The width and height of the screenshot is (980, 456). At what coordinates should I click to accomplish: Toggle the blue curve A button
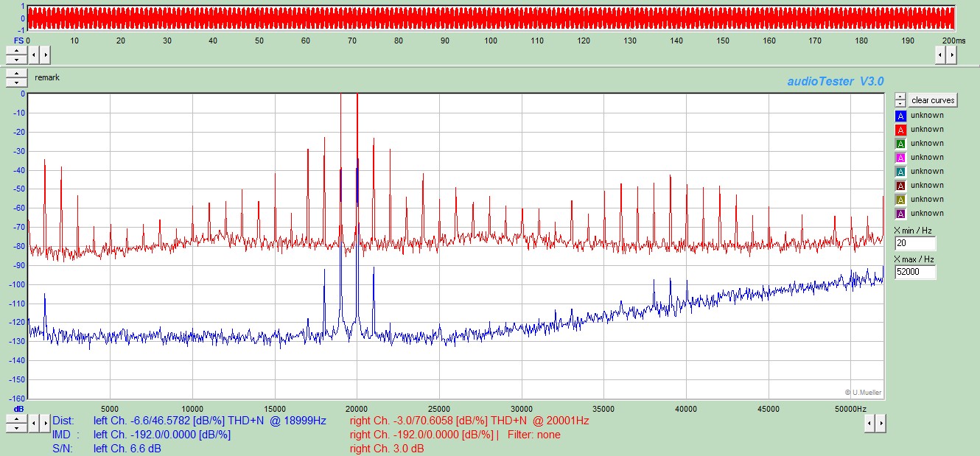coord(900,116)
